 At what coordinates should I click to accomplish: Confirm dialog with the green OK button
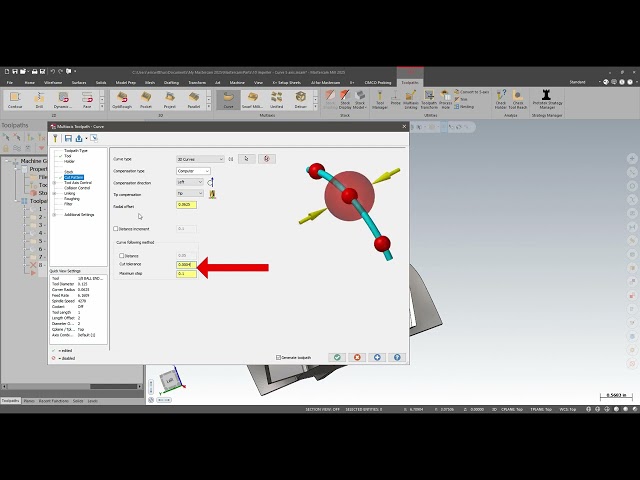[x=337, y=358]
